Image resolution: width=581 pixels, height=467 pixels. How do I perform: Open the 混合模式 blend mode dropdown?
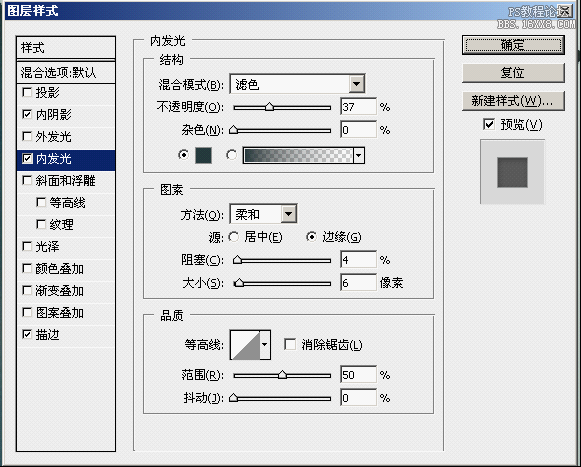[297, 84]
